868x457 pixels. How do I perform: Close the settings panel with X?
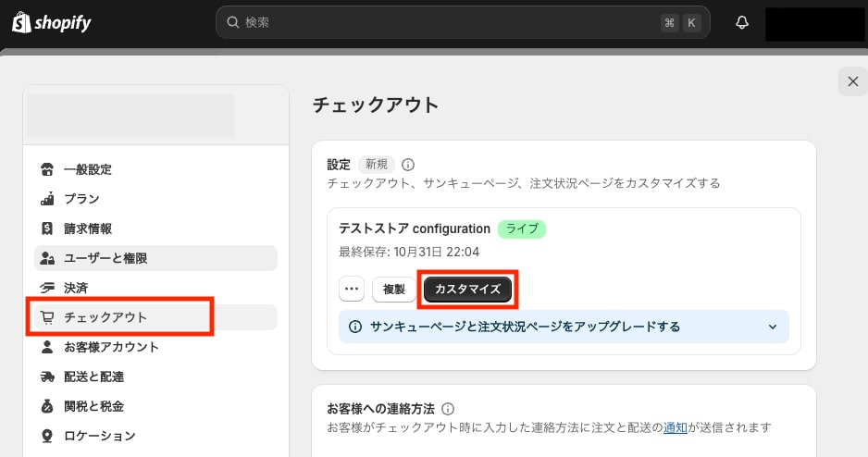coord(852,80)
